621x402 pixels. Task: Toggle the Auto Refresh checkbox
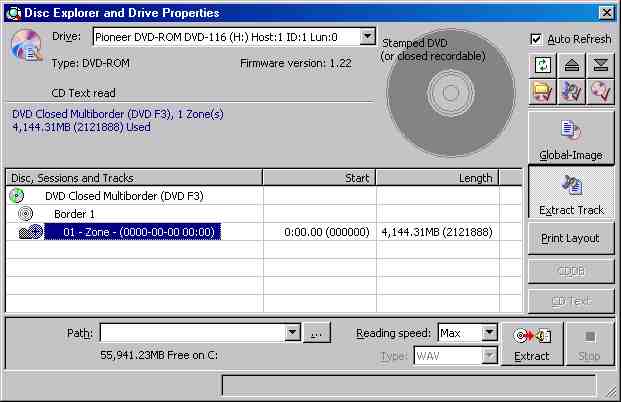point(537,39)
